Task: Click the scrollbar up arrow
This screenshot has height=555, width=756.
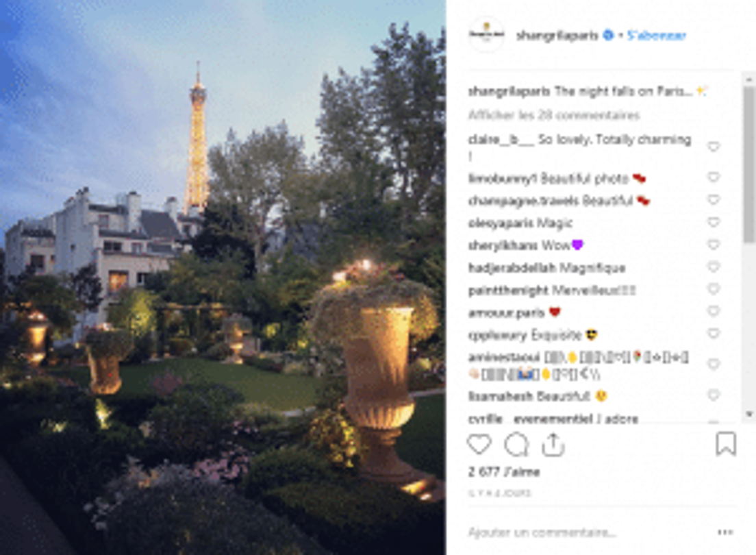Action: point(748,79)
